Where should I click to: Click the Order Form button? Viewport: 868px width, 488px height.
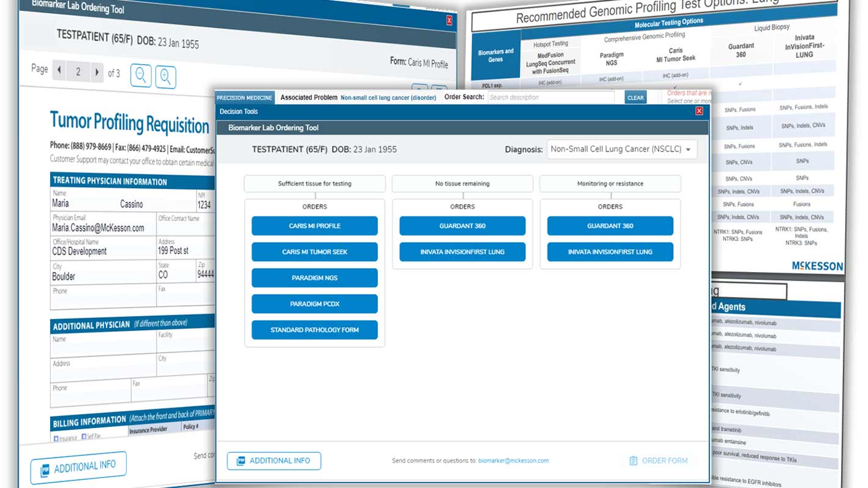click(658, 461)
